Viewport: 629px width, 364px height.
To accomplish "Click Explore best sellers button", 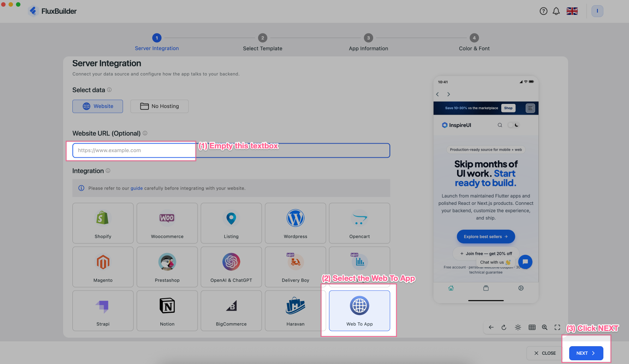I will click(486, 237).
